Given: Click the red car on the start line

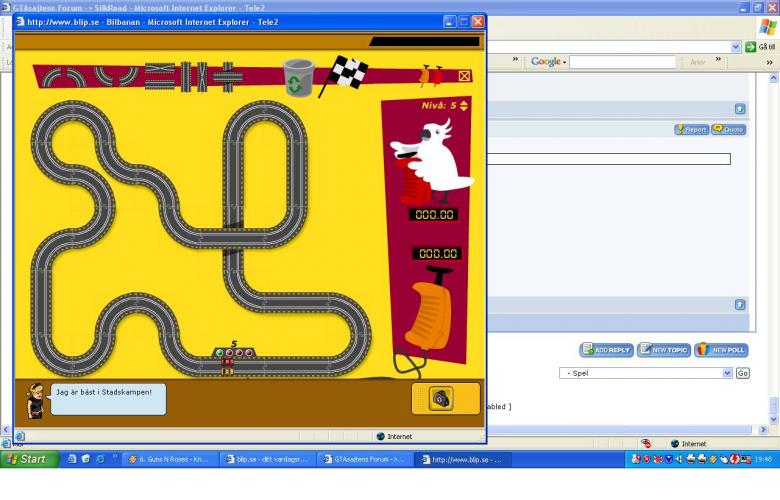Looking at the screenshot, I should 227,362.
